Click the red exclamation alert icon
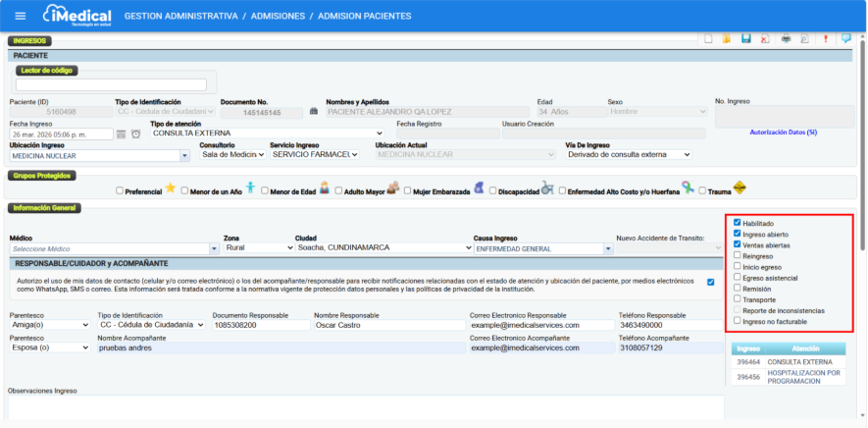The image size is (868, 428). click(826, 39)
